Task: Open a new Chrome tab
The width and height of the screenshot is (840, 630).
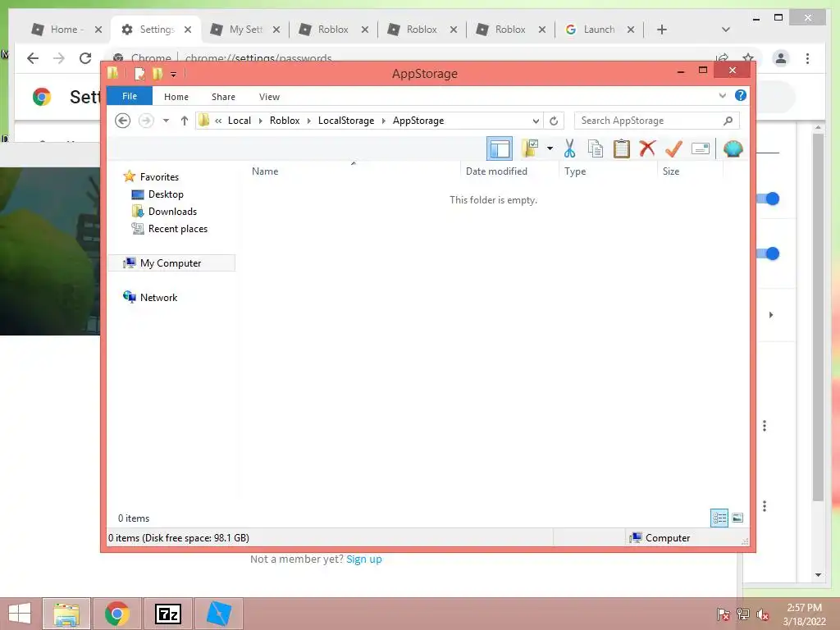Action: pos(662,30)
